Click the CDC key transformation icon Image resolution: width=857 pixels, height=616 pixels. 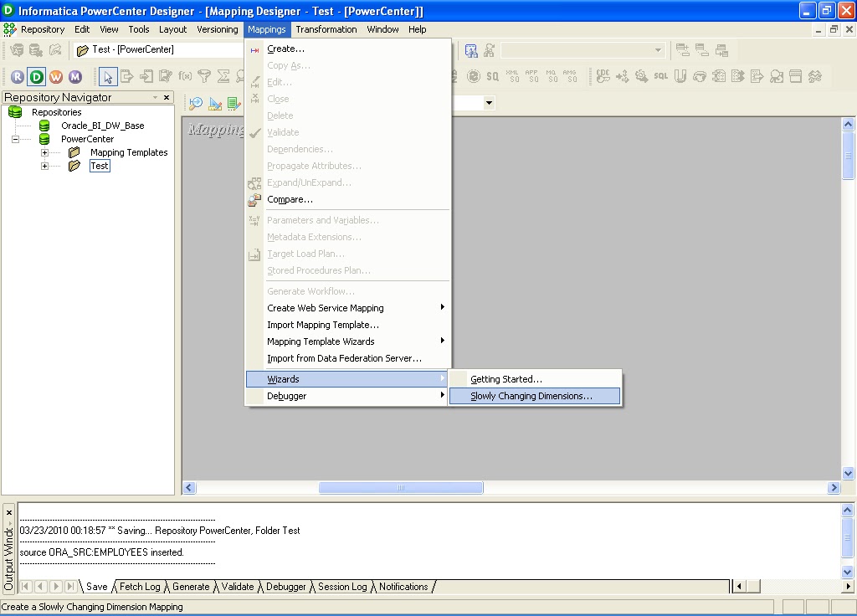pyautogui.click(x=603, y=76)
